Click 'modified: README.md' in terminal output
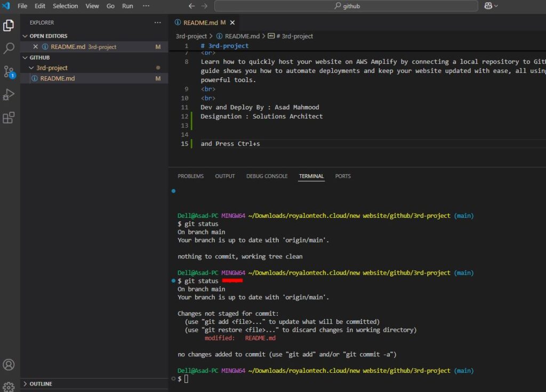Image resolution: width=546 pixels, height=392 pixels. (x=240, y=338)
